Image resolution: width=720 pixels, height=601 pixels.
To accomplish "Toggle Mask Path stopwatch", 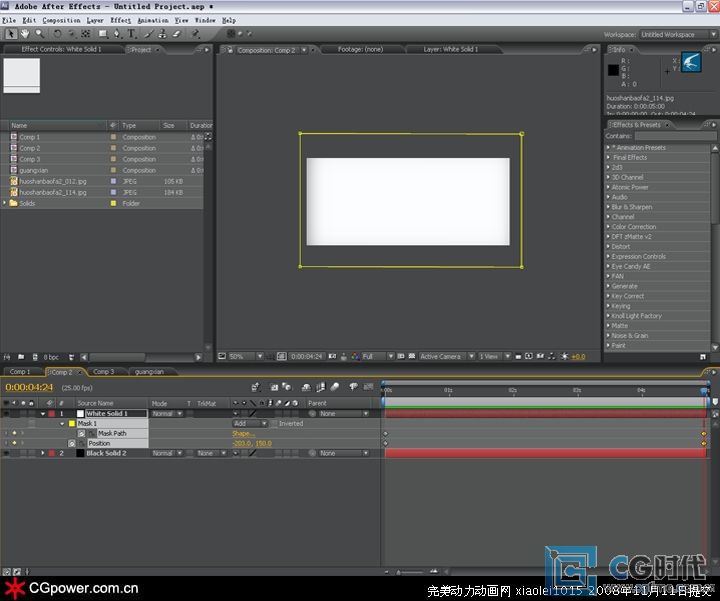I will pyautogui.click(x=81, y=433).
